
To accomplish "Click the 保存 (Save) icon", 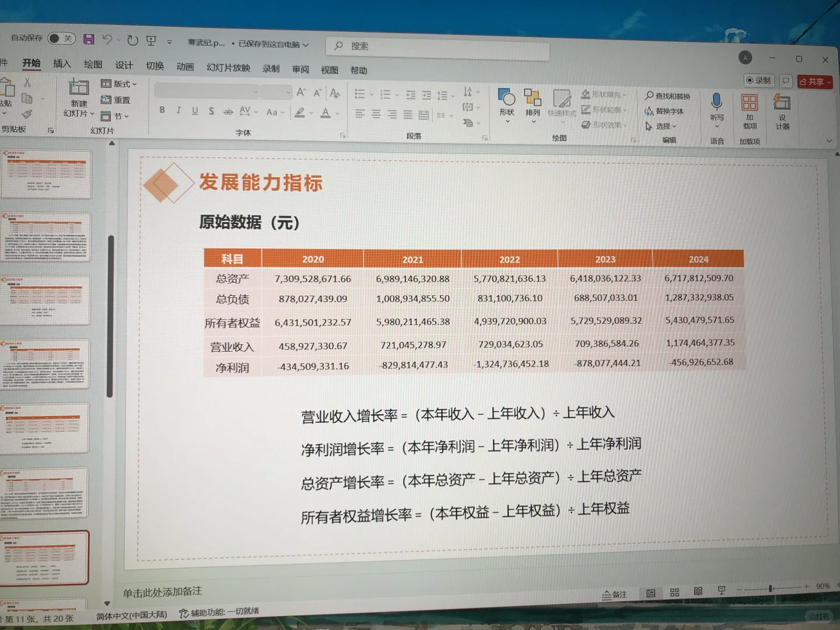I will coord(89,38).
